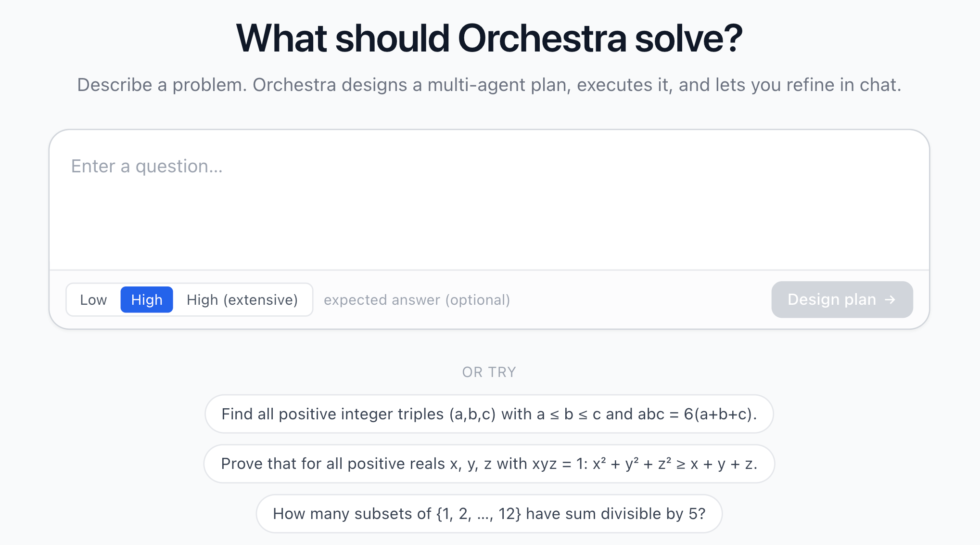
Task: Choose High (extensive) in the effort selector
Action: coord(242,299)
